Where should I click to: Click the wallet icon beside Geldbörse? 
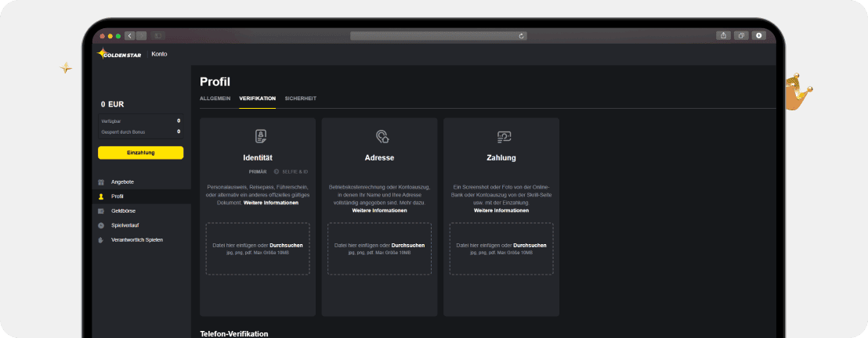point(101,210)
